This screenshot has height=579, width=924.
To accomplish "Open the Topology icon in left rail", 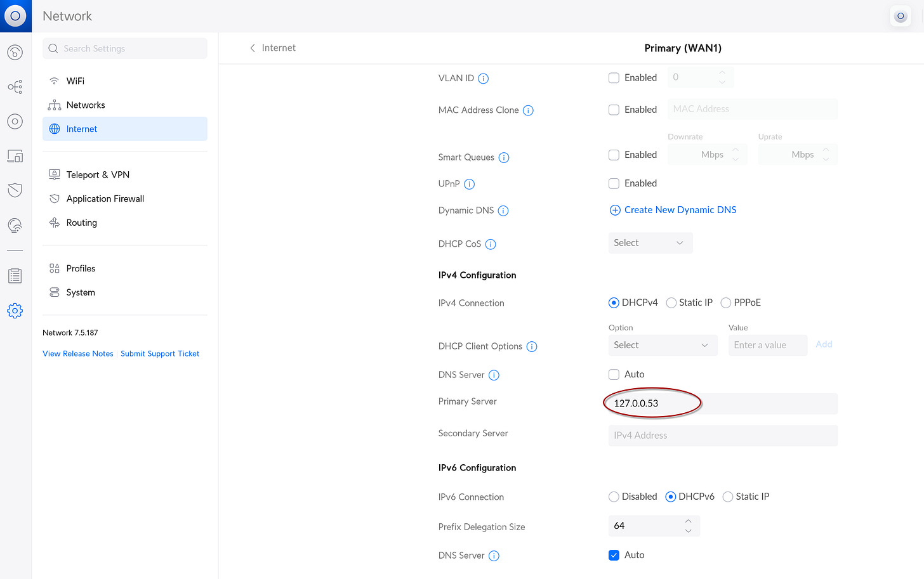I will tap(15, 87).
